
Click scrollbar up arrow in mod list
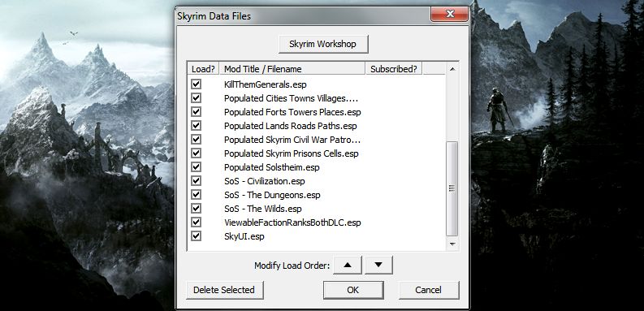[x=452, y=69]
